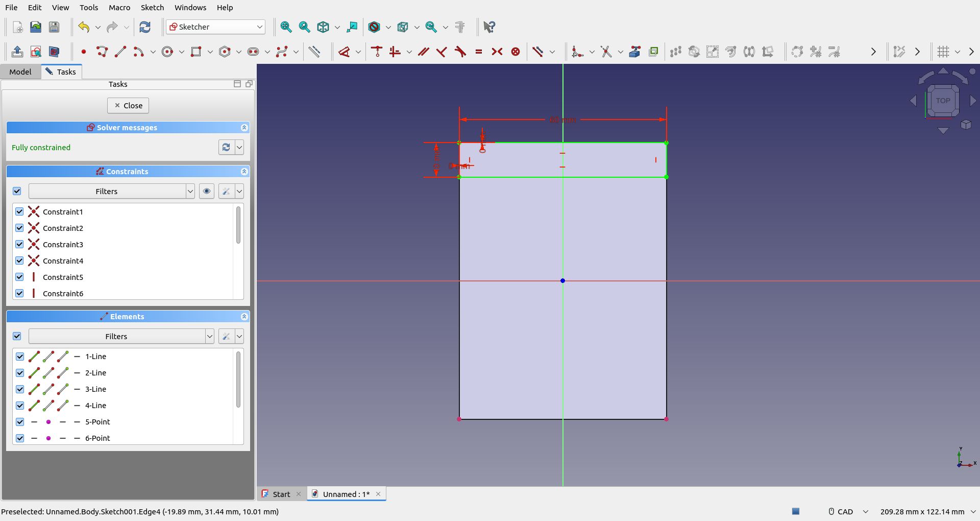Toggle the elements filter checkbox

click(17, 336)
